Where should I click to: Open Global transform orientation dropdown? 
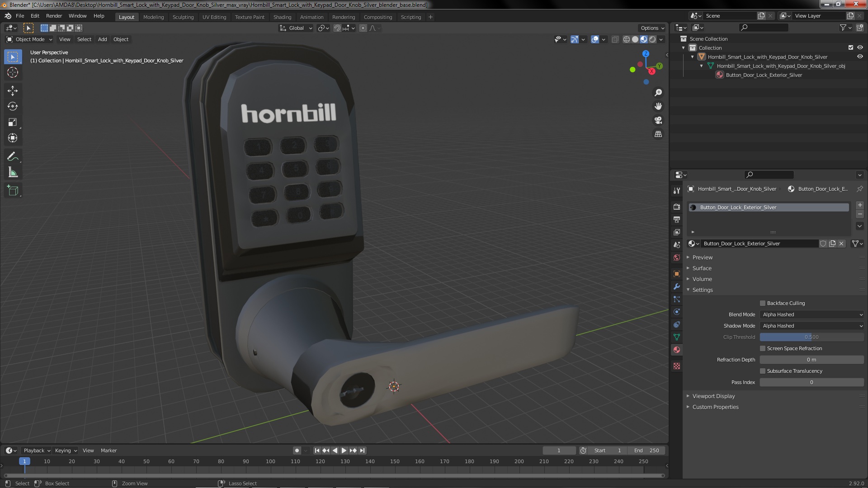pos(296,28)
